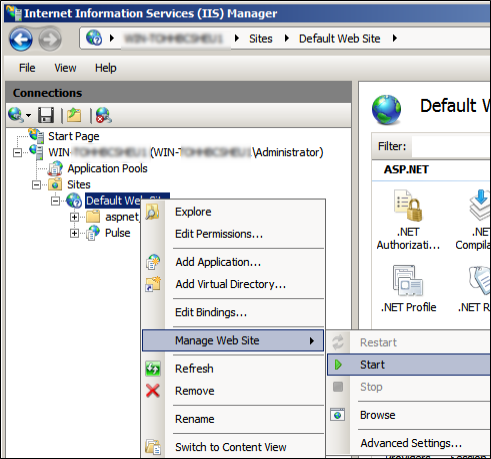
Task: Click the Switch to Content View icon
Action: (153, 447)
